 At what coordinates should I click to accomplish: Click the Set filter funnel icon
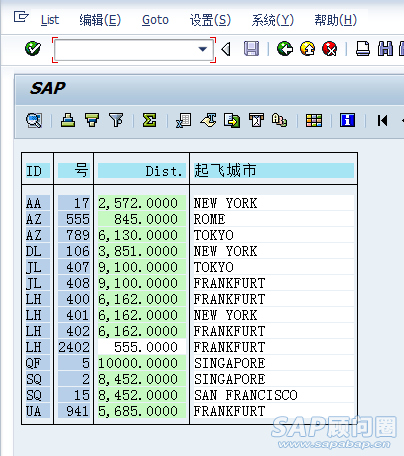click(116, 120)
